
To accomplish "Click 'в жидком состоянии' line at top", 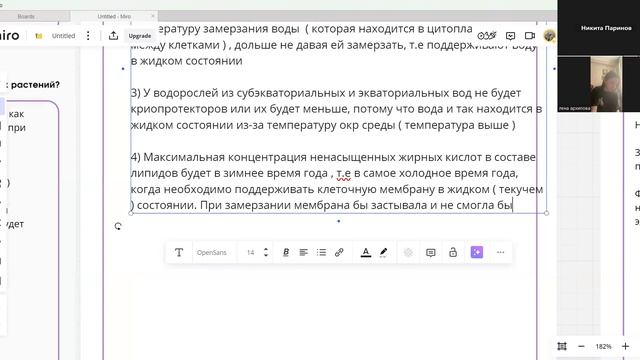I will [187, 61].
